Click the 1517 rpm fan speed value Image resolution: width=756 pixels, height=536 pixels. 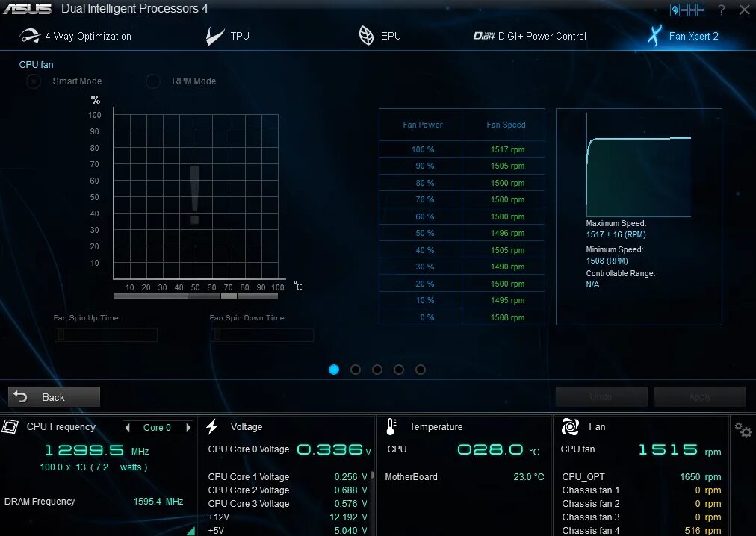tap(507, 149)
